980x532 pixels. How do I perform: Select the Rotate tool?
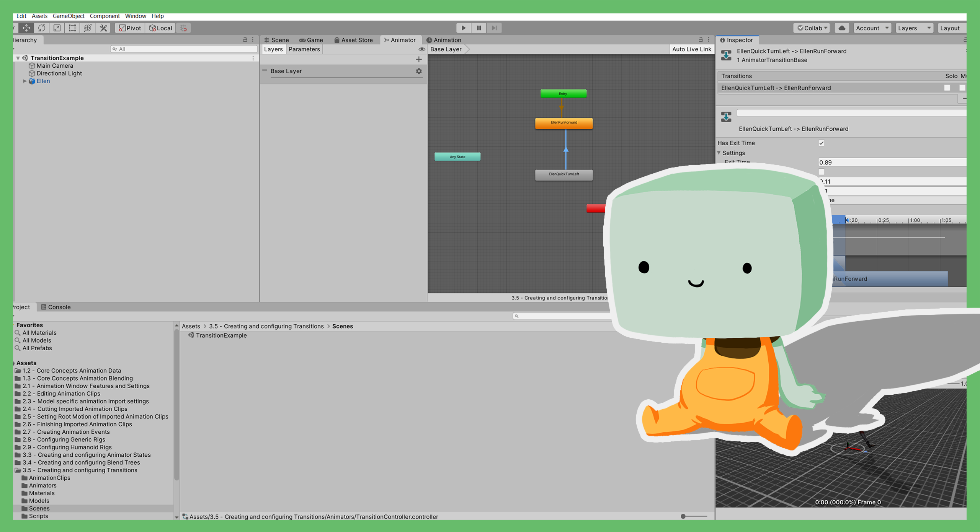coord(41,28)
